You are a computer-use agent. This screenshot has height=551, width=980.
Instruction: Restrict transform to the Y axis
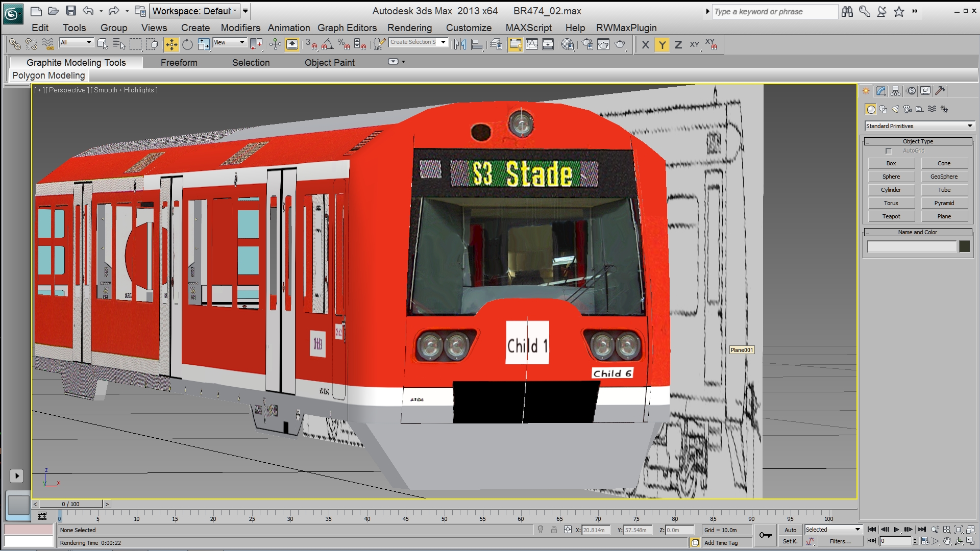(662, 45)
